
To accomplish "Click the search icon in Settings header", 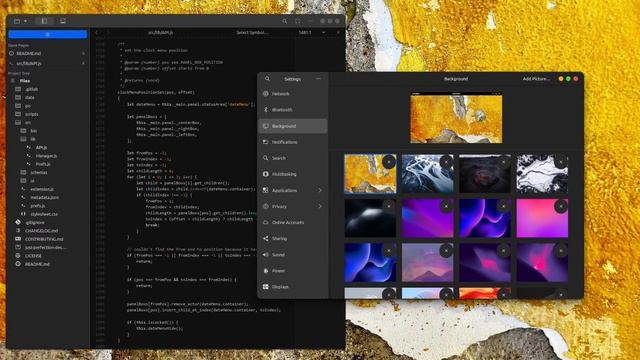I will 267,79.
